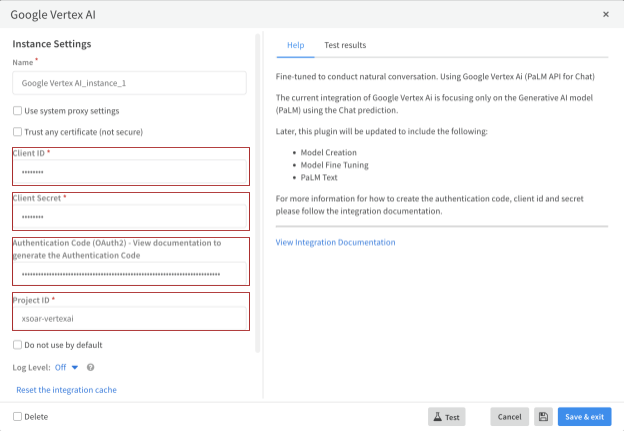Toggle Do not use by default checkbox
The image size is (624, 431).
click(x=18, y=345)
